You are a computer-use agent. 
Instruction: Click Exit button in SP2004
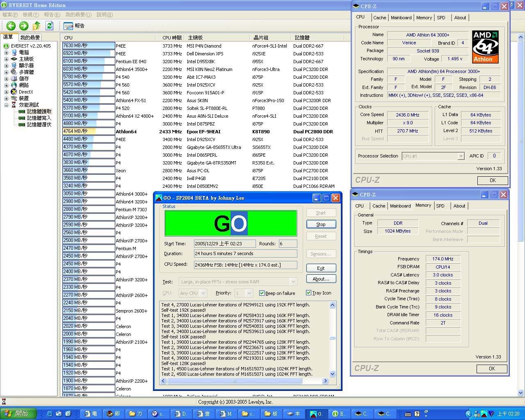pyautogui.click(x=321, y=268)
